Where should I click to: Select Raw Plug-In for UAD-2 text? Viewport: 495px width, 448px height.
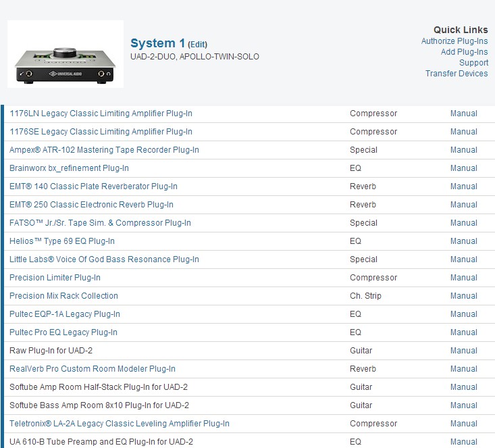tap(51, 351)
